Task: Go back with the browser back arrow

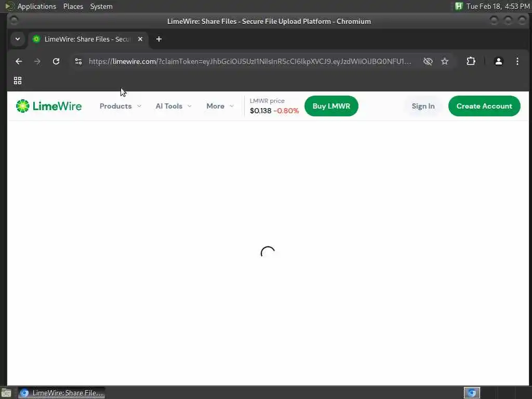Action: coord(19,61)
